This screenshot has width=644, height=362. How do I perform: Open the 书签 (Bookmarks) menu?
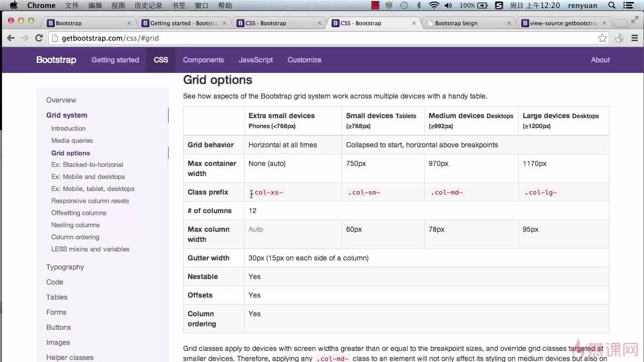179,6
